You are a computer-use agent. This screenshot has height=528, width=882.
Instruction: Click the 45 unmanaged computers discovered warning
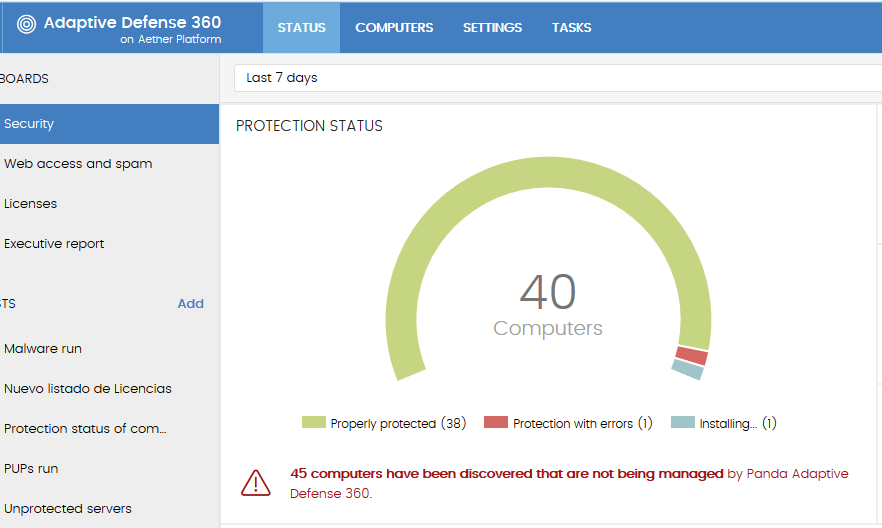click(569, 484)
